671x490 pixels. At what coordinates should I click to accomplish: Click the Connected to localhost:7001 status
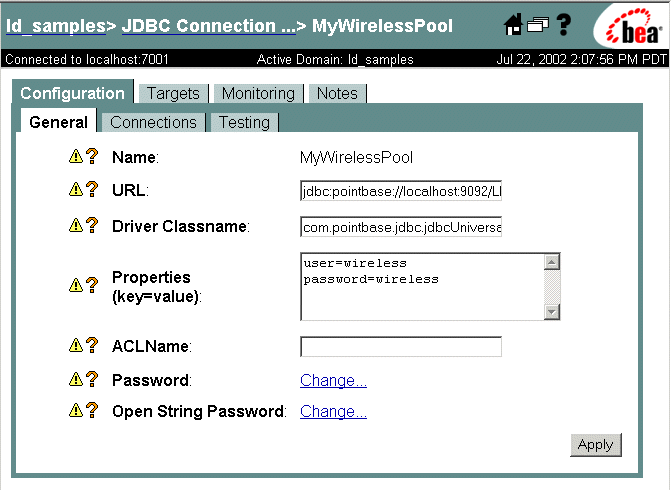pyautogui.click(x=87, y=59)
